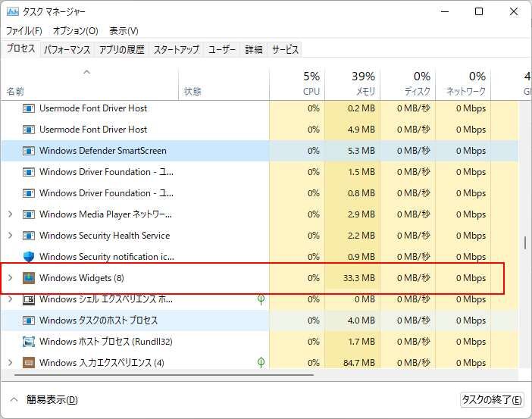Click the Windows Defender SmartScreen process icon
The image size is (532, 419).
coord(29,151)
